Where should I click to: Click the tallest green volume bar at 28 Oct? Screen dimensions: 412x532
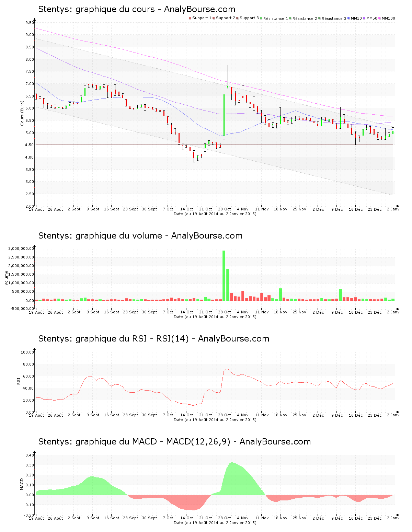click(224, 276)
